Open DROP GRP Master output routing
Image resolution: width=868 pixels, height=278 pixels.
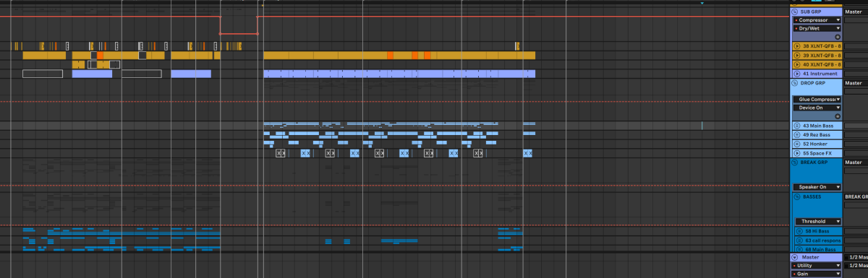tap(856, 83)
